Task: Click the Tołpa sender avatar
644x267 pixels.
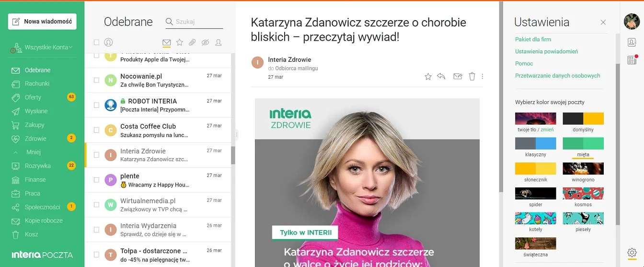Action: pos(111,255)
